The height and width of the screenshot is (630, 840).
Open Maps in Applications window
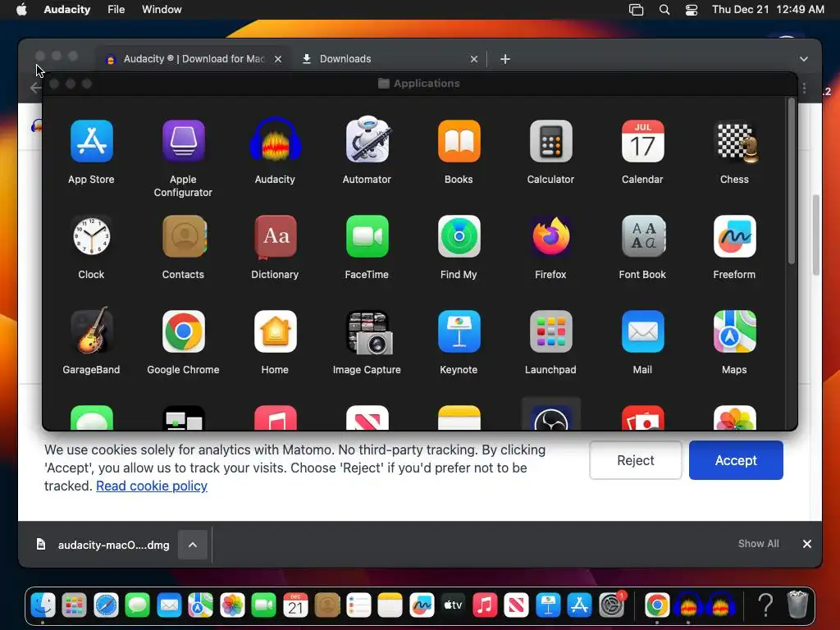coord(735,331)
